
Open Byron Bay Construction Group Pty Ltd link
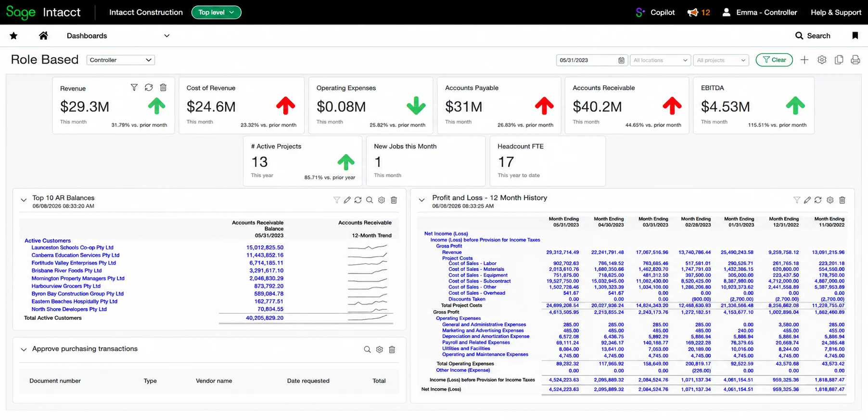point(77,294)
